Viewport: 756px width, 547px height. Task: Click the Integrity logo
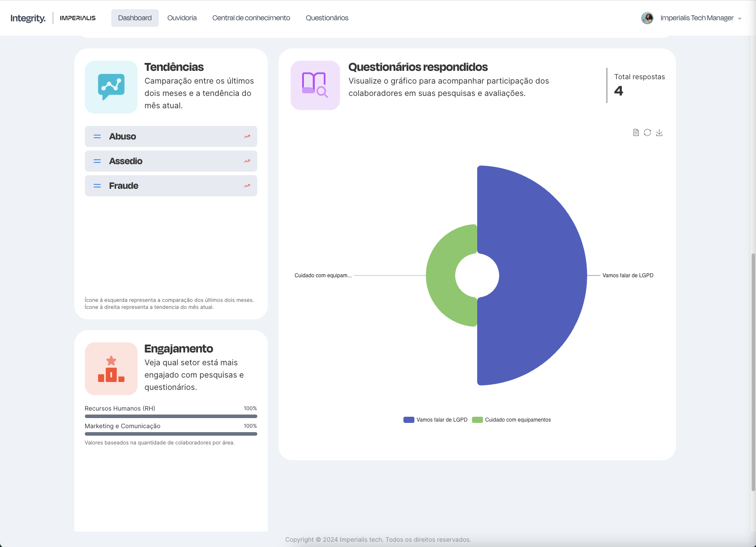[x=28, y=18]
